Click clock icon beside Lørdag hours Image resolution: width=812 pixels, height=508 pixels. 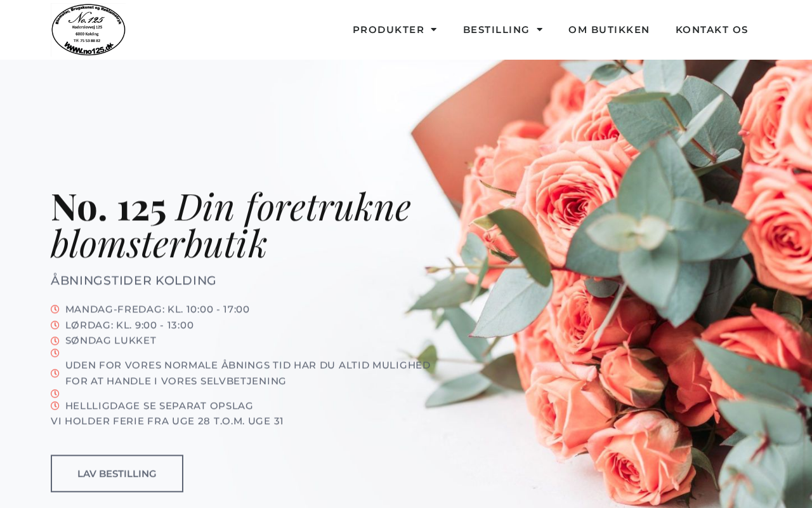(55, 325)
